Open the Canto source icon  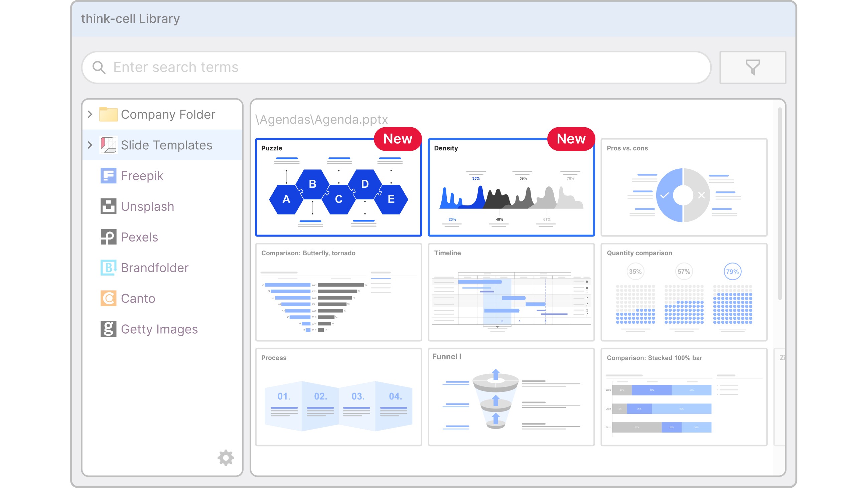click(x=108, y=298)
